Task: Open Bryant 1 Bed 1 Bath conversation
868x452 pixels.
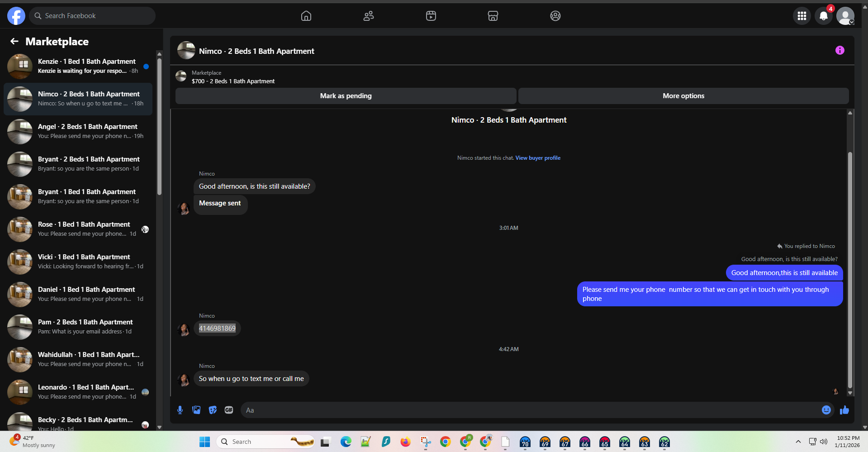Action: point(78,197)
